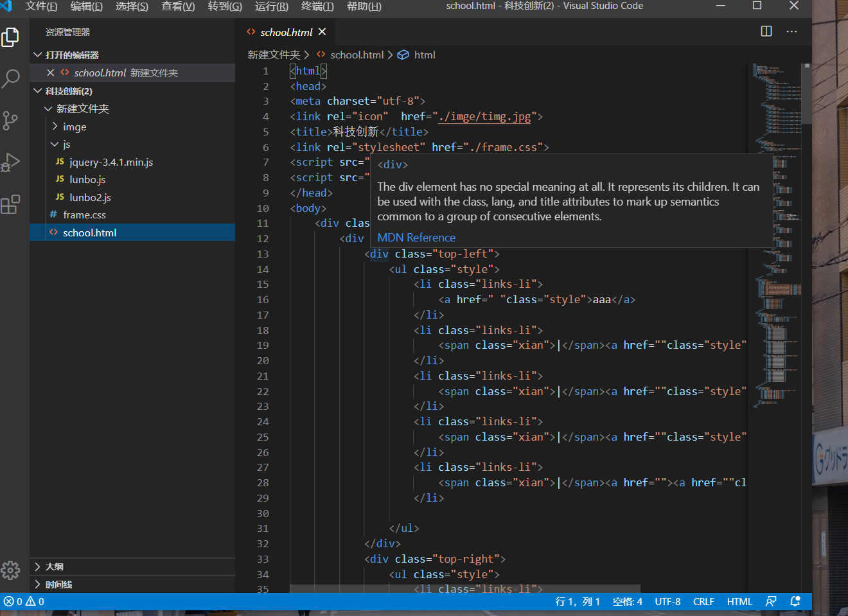Click the errors and warnings counter
This screenshot has width=848, height=616.
(x=24, y=602)
